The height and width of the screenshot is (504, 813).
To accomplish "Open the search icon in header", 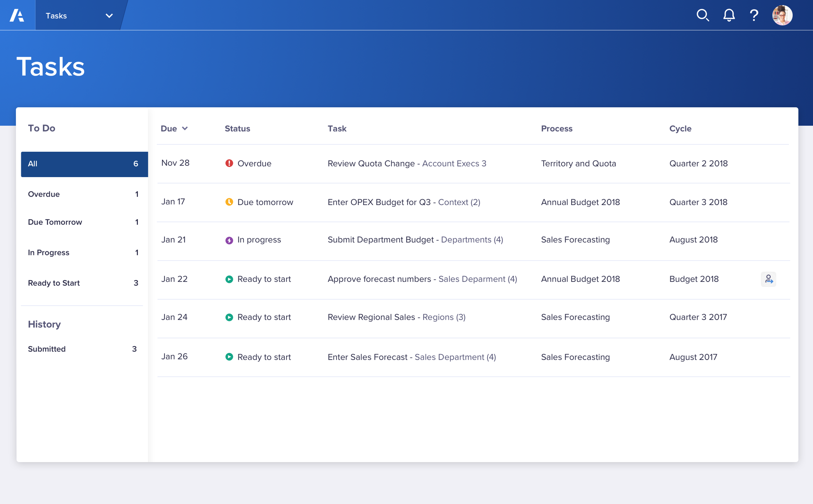I will point(702,15).
